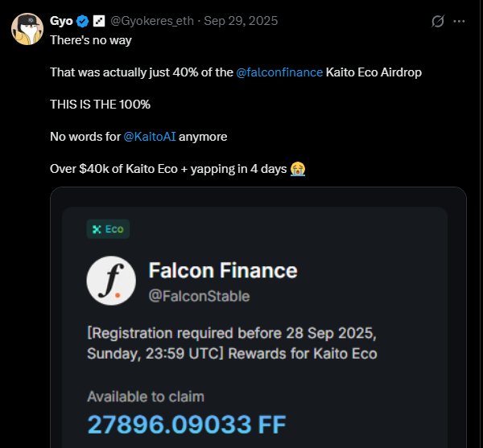483x448 pixels.
Task: Open the Gyo display name
Action: 61,21
